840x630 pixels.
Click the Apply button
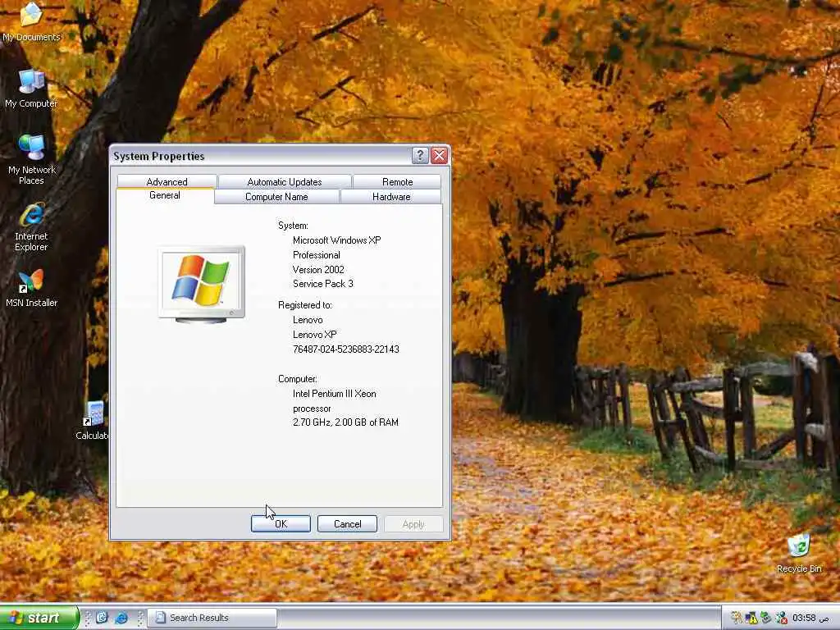coord(413,524)
